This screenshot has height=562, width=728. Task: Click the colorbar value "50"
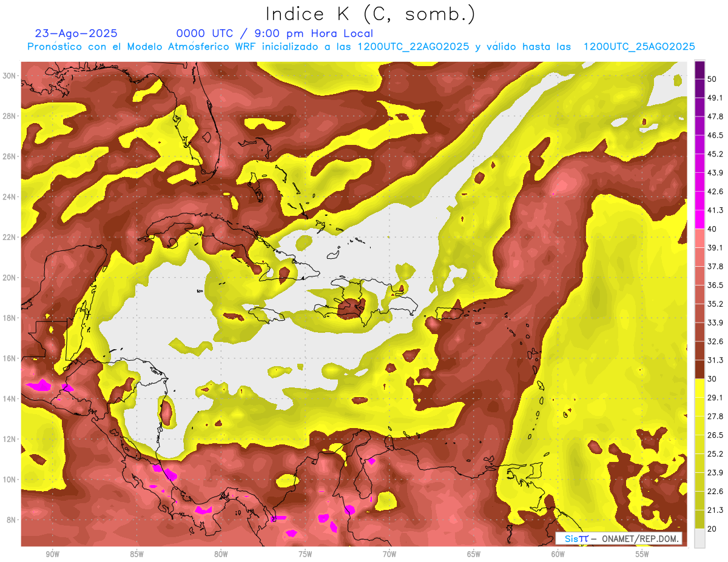(712, 79)
